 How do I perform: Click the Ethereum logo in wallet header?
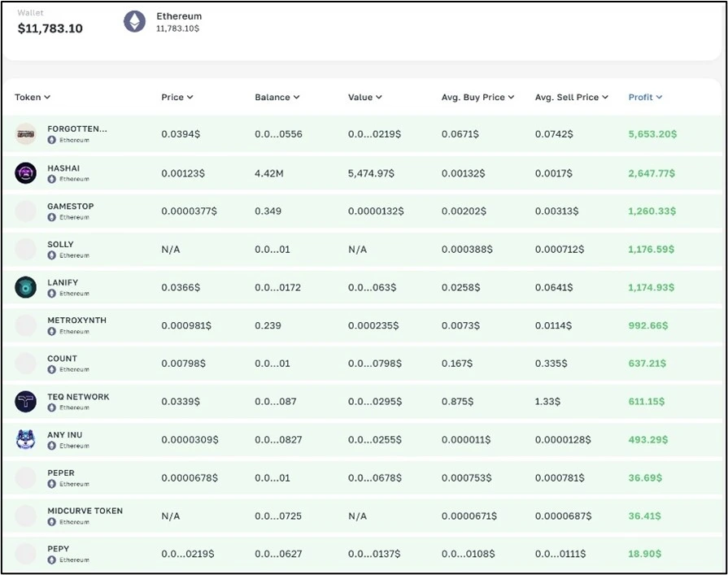pyautogui.click(x=135, y=21)
